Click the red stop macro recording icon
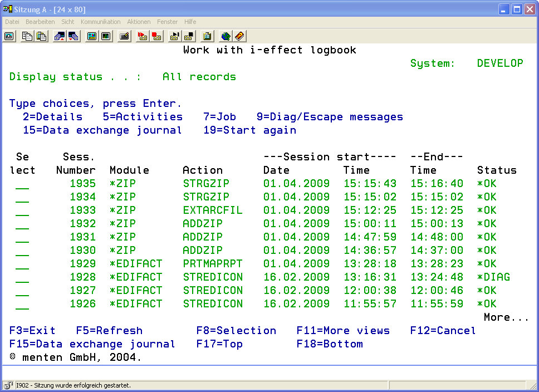 point(156,36)
